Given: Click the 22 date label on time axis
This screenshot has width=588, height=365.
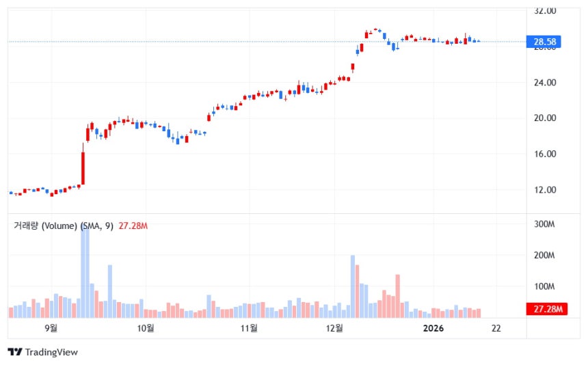Looking at the screenshot, I should (x=496, y=329).
